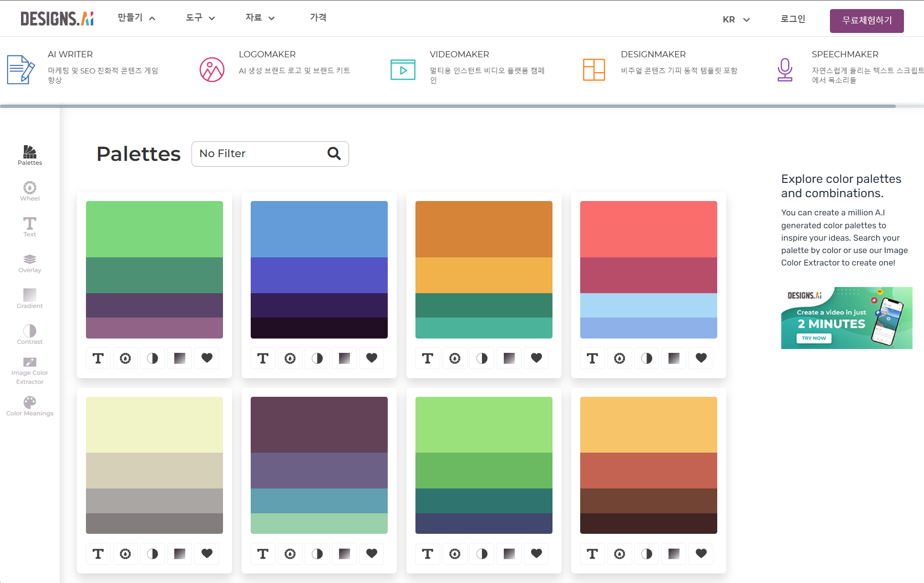Collapse the 만들기 dropdown menu

(x=137, y=18)
